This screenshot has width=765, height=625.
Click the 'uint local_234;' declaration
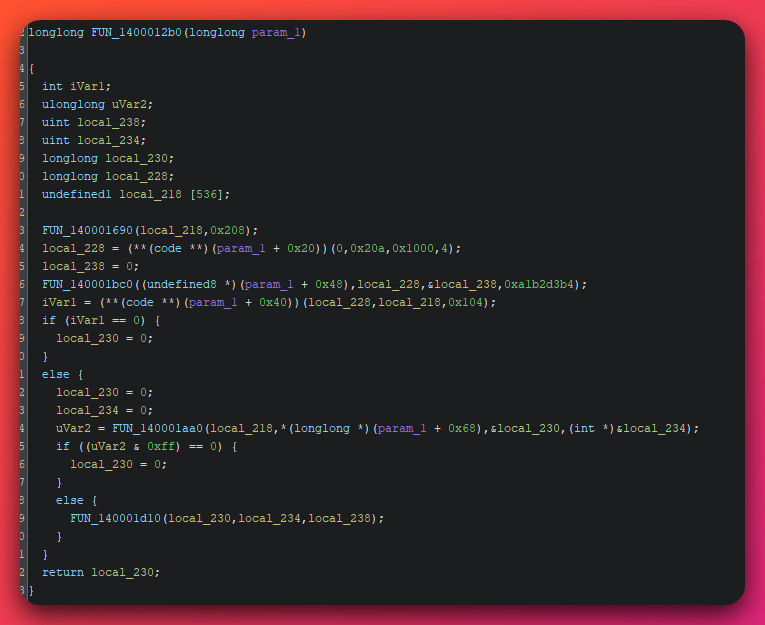coord(94,141)
